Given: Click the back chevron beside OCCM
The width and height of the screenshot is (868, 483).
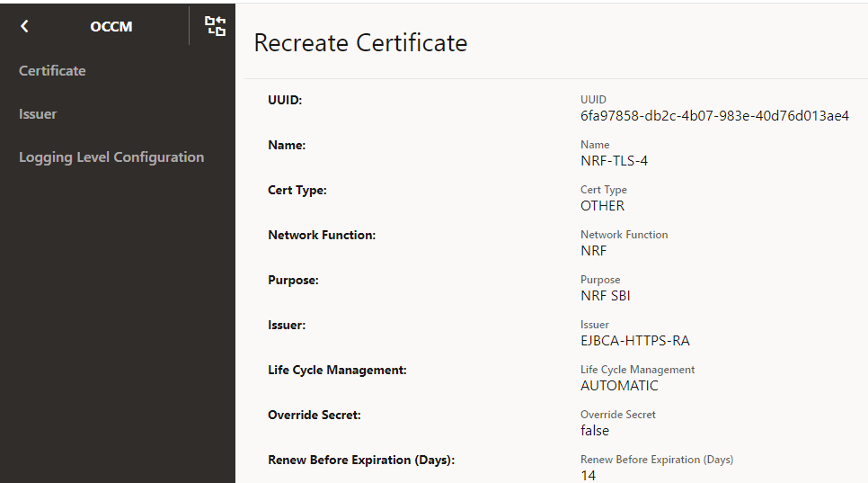Looking at the screenshot, I should coord(24,26).
